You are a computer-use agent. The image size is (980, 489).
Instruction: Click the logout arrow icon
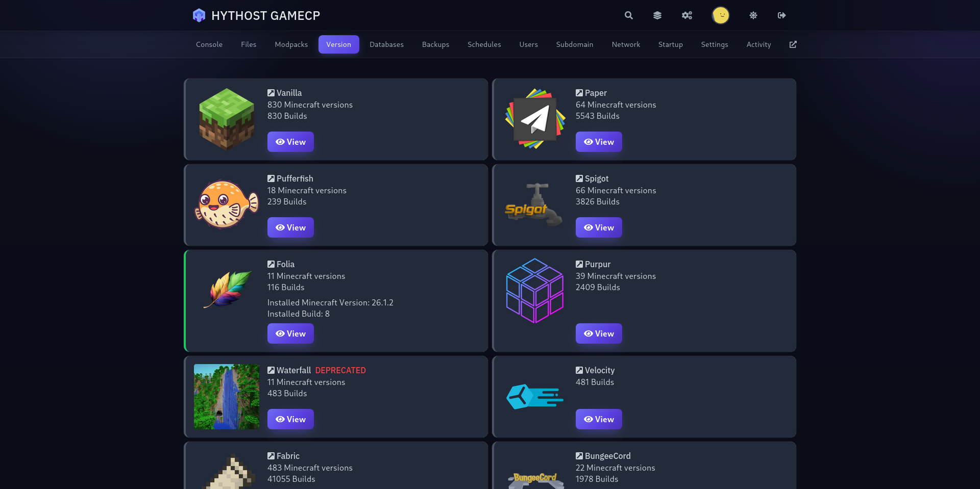(x=782, y=15)
